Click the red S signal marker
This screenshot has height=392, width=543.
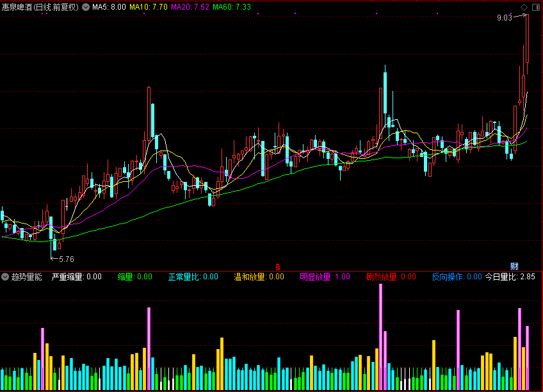278,267
